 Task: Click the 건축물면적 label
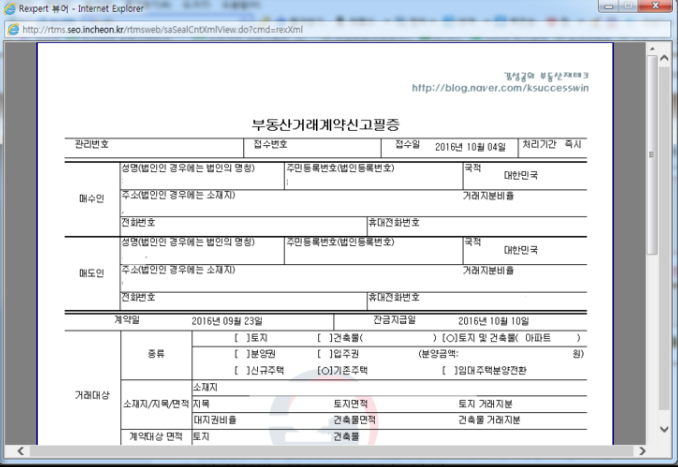tap(354, 420)
